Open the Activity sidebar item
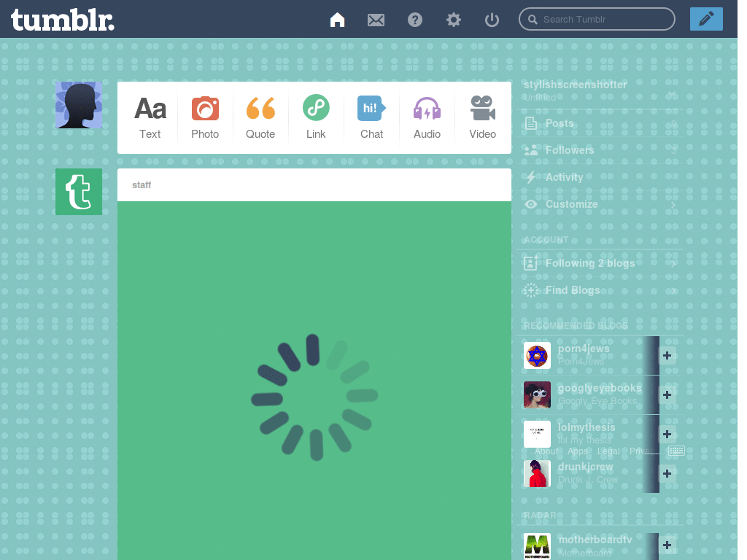The image size is (747, 560). (x=600, y=177)
